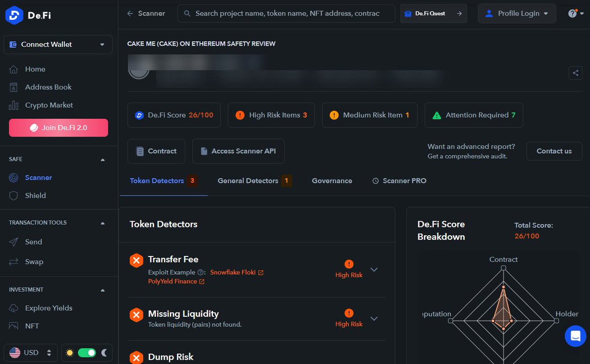Click Join De.Fi 2.0 button
Viewport: 590px width, 364px height.
[x=59, y=128]
